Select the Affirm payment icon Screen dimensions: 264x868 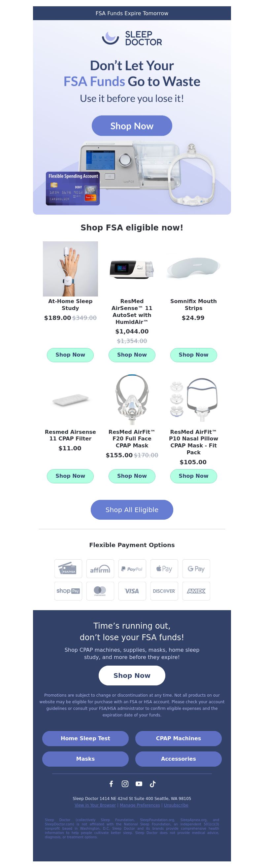pos(100,569)
